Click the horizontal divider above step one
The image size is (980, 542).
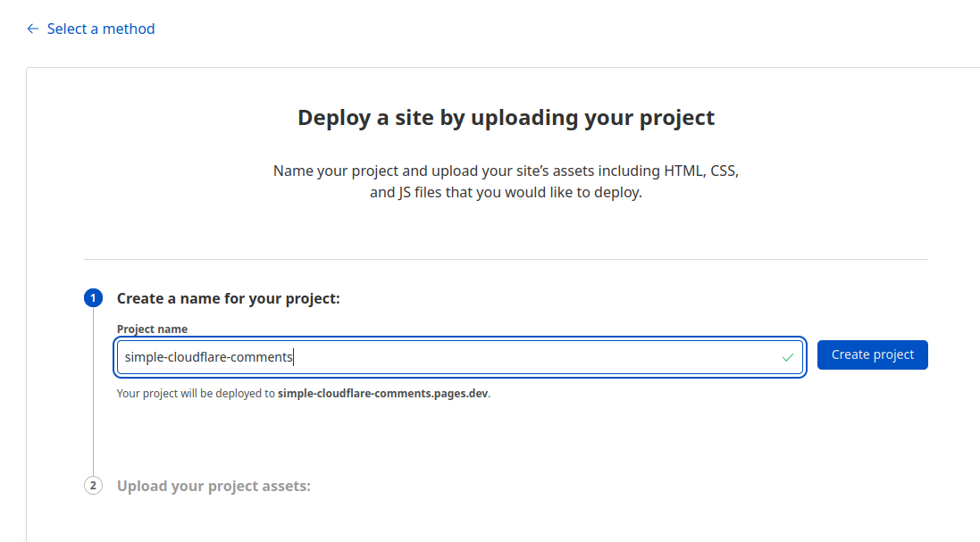pos(505,260)
